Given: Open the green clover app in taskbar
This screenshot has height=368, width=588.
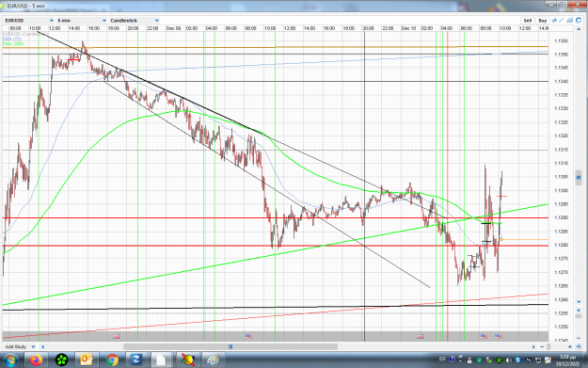Looking at the screenshot, I should 61,360.
